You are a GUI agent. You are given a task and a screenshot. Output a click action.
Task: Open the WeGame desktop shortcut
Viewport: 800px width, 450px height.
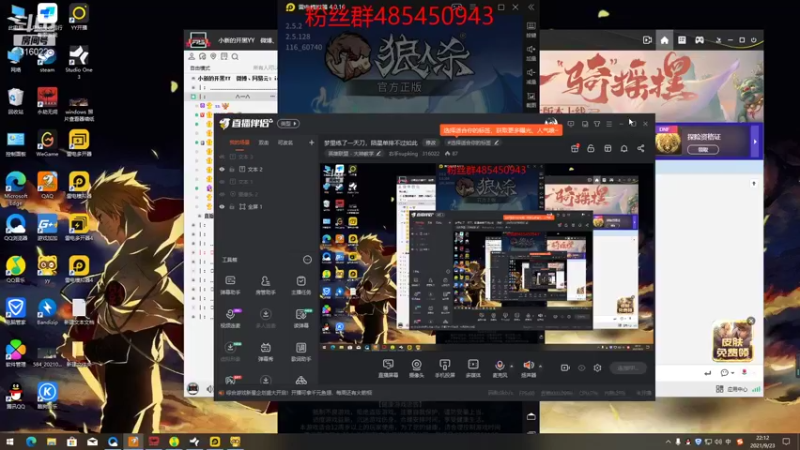[47, 143]
